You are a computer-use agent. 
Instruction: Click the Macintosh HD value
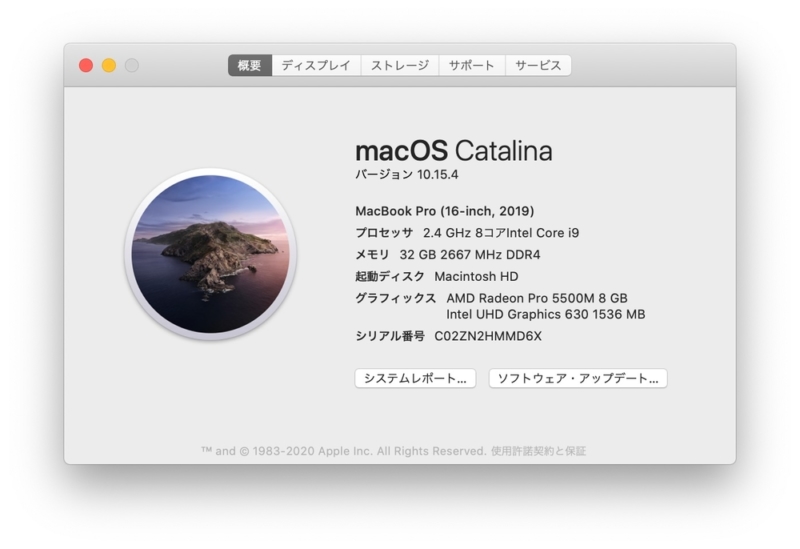[476, 277]
